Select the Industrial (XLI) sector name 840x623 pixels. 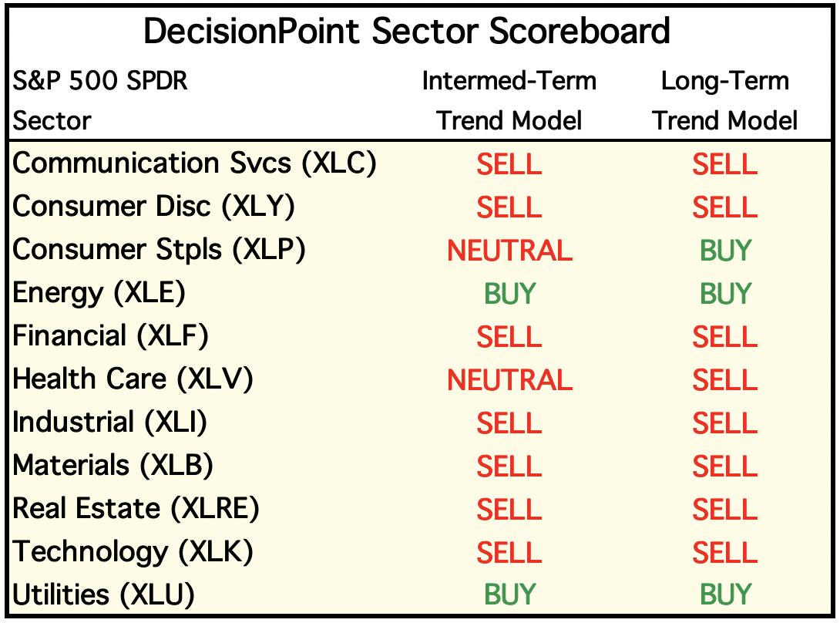click(x=110, y=423)
